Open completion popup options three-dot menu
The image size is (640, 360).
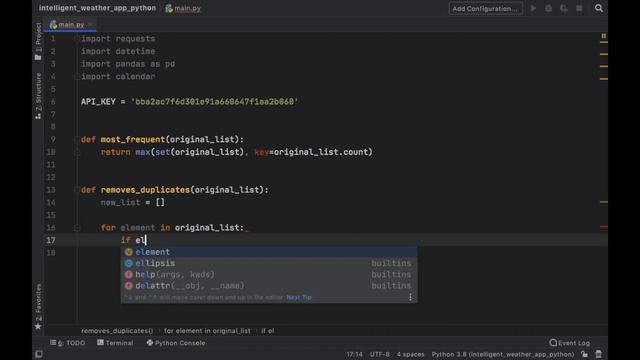coord(410,297)
